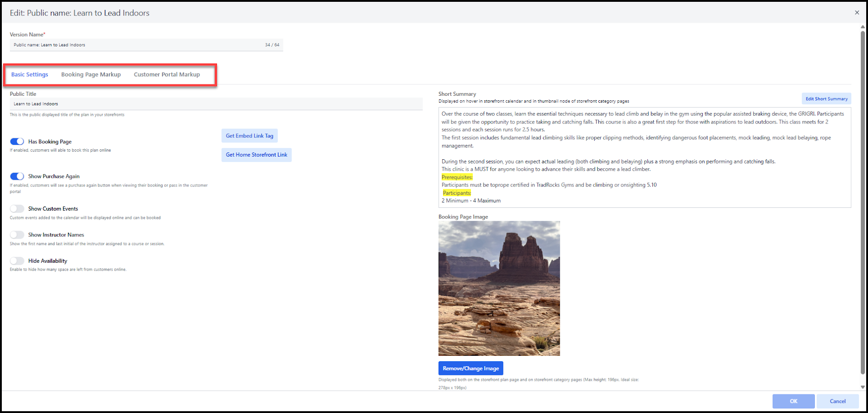This screenshot has height=413, width=868.
Task: Open the Customer Portal Markup tab
Action: tap(167, 74)
